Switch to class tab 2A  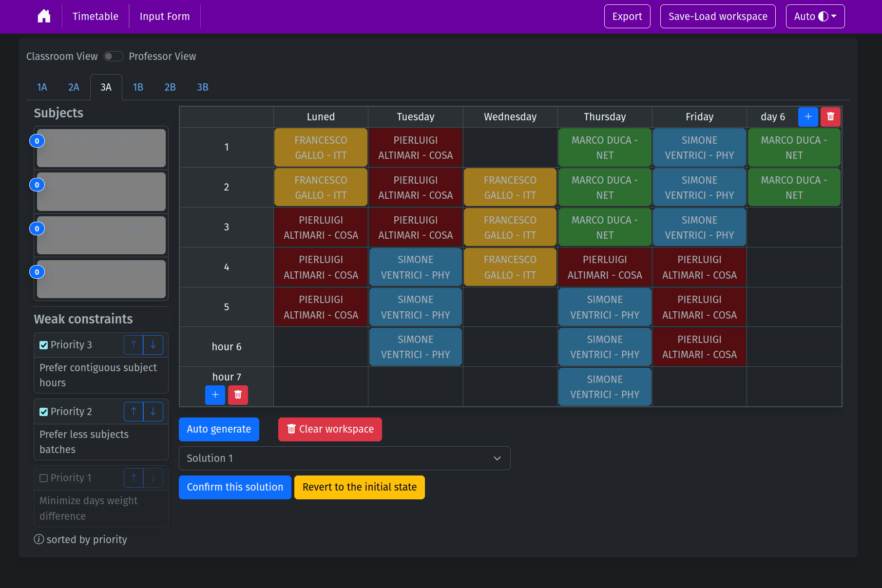click(74, 87)
